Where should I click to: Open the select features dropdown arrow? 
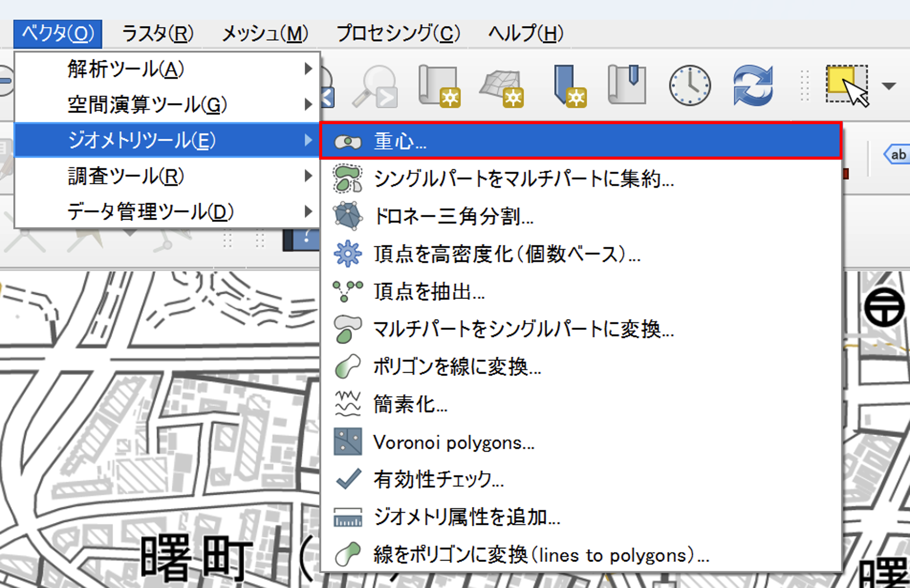(x=889, y=86)
